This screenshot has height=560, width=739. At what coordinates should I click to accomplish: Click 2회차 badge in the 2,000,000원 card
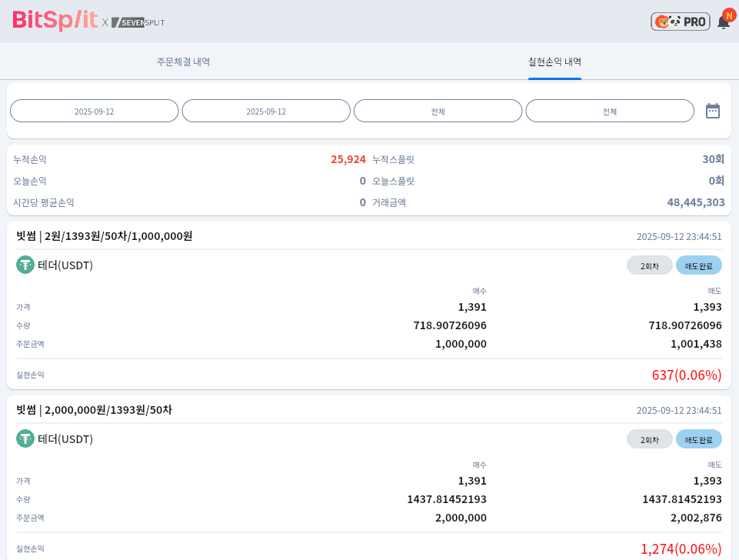coord(650,440)
